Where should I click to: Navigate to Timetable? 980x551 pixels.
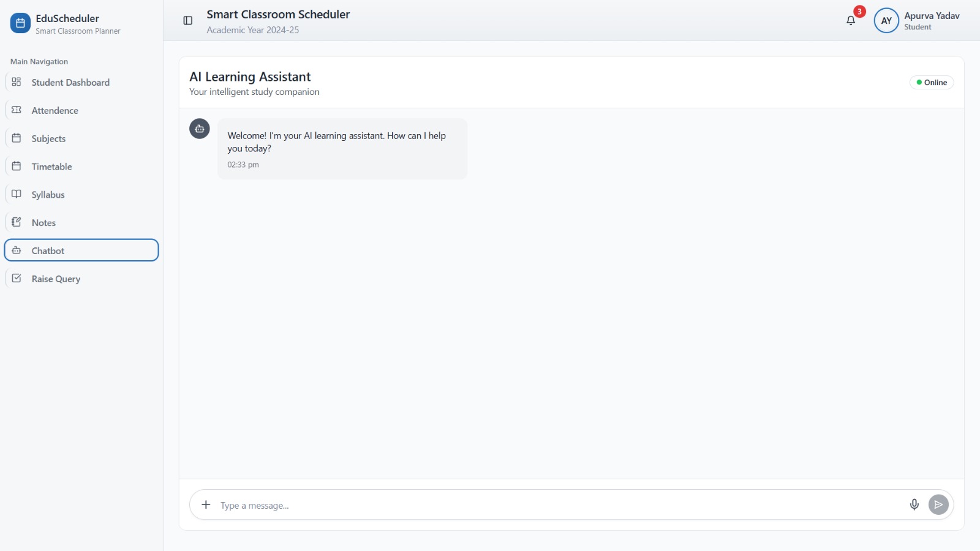tap(81, 167)
